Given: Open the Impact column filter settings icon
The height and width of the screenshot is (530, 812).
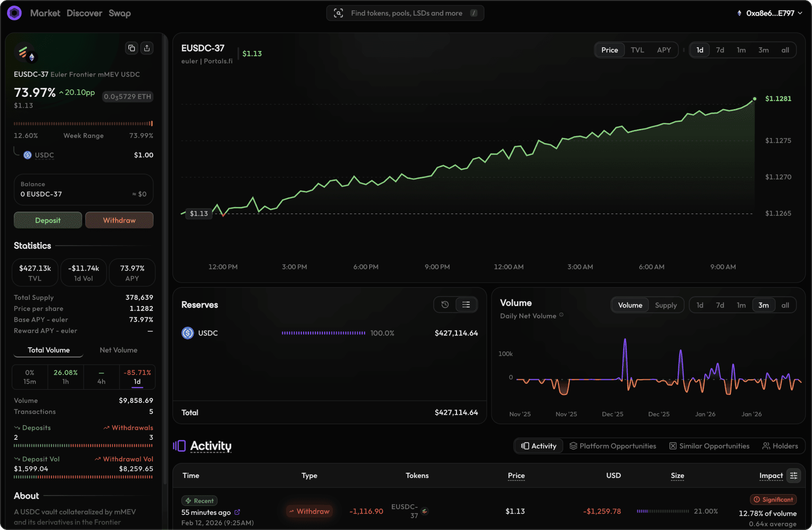Looking at the screenshot, I should tap(794, 476).
